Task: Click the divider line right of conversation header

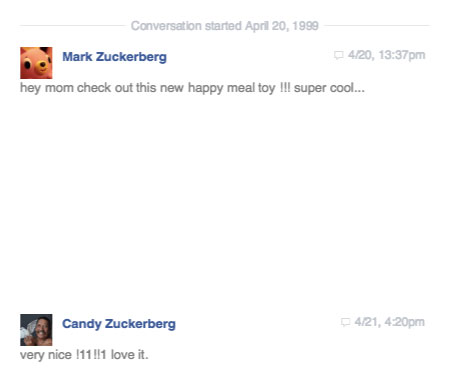Action: (377, 25)
